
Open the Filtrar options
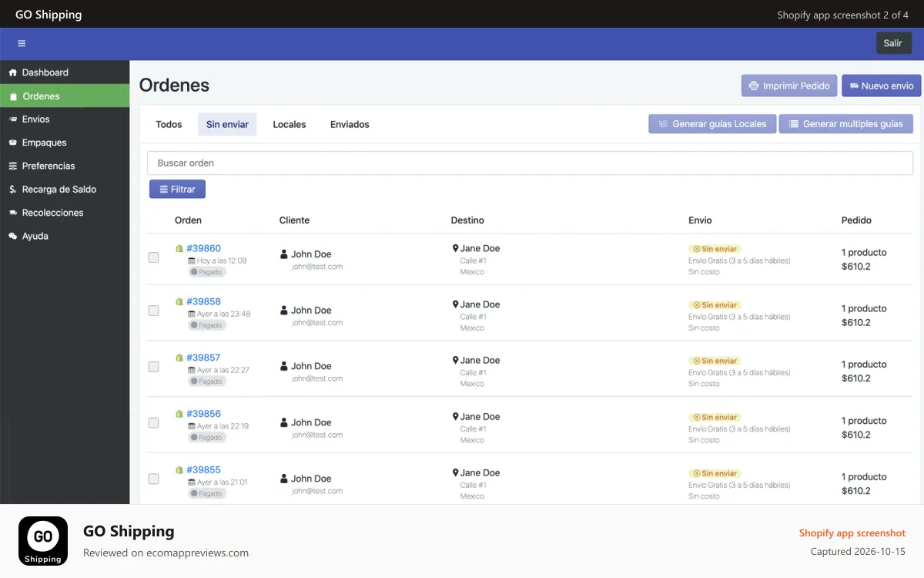point(177,189)
